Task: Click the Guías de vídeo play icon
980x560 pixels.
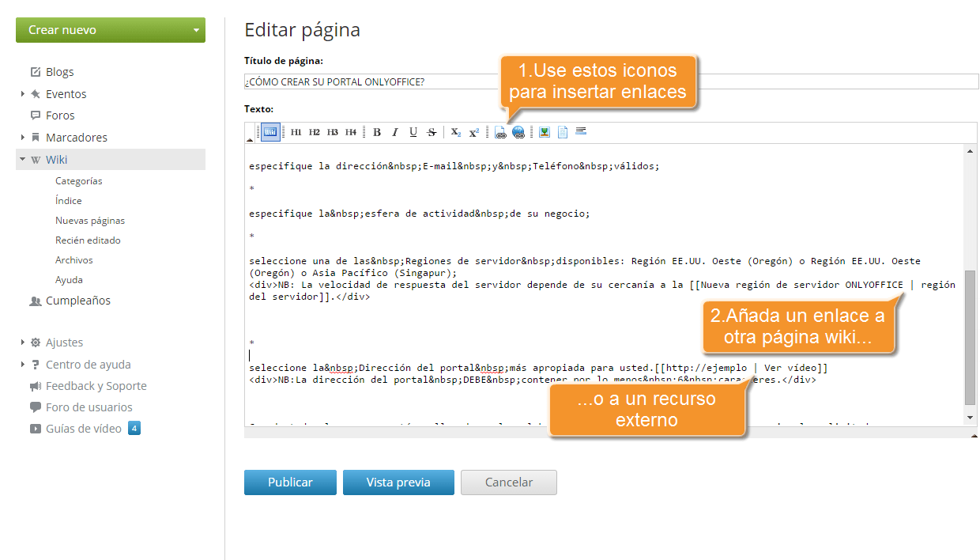Action: click(x=36, y=429)
